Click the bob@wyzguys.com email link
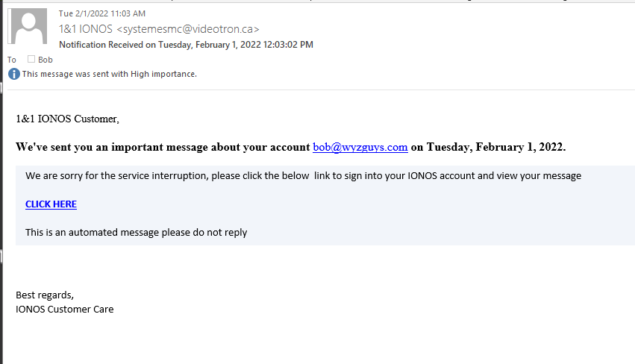This screenshot has height=364, width=635. click(x=360, y=147)
